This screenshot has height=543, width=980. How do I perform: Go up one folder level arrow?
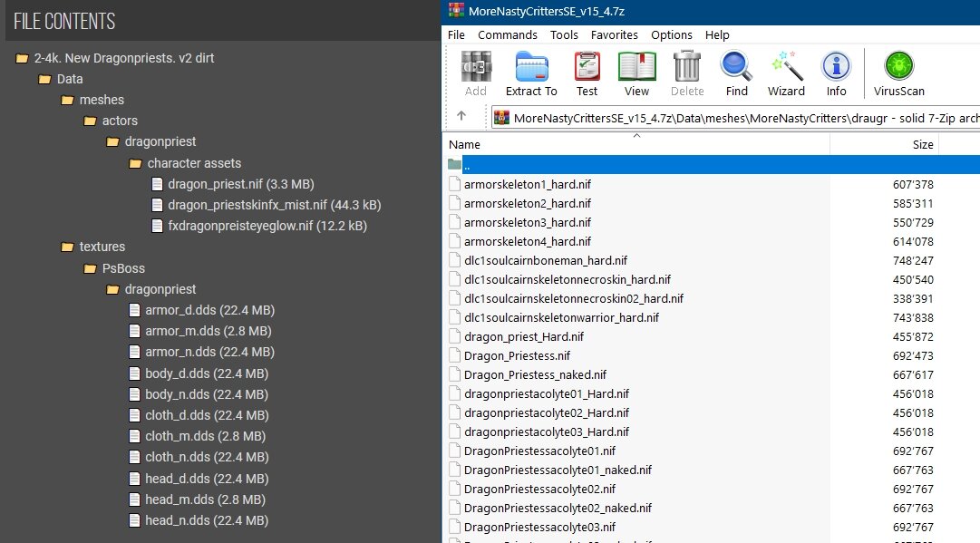pos(461,116)
